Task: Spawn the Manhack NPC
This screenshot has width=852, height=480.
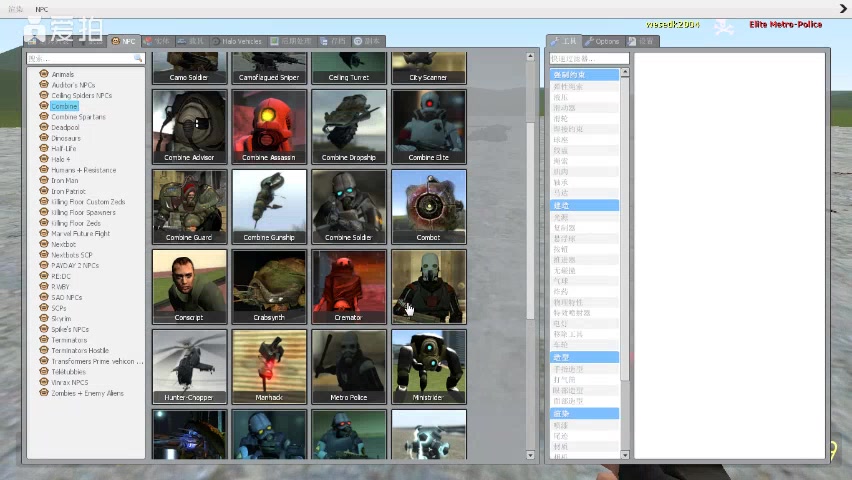Action: pos(269,366)
